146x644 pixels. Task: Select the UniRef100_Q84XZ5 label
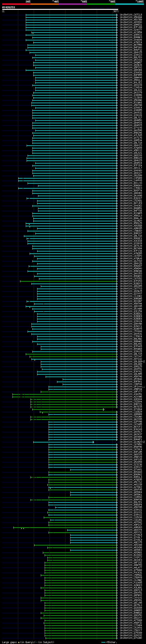[x=131, y=53]
